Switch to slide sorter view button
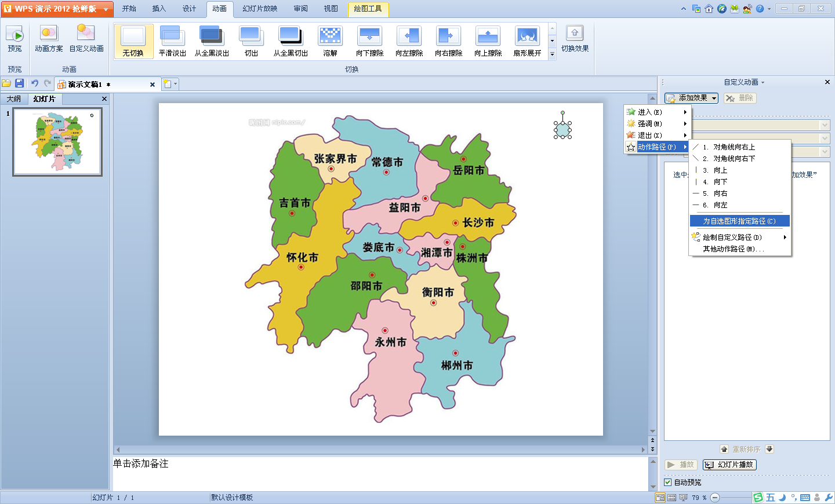The height and width of the screenshot is (504, 835). [671, 497]
